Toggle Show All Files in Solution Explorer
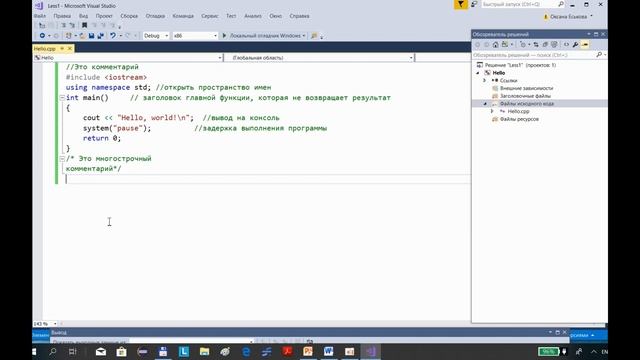Viewport: 640px width, 360px height. 554,44
